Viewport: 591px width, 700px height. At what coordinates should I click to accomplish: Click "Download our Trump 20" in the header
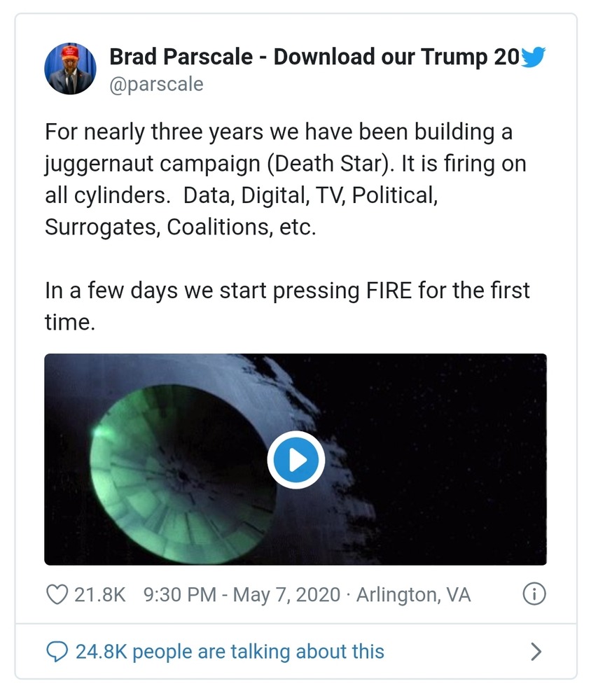pyautogui.click(x=396, y=57)
